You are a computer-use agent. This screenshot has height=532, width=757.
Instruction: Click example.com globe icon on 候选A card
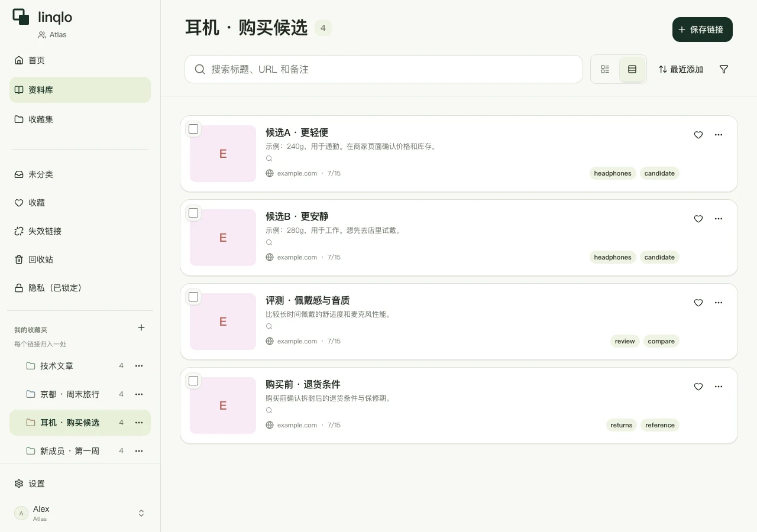click(270, 173)
